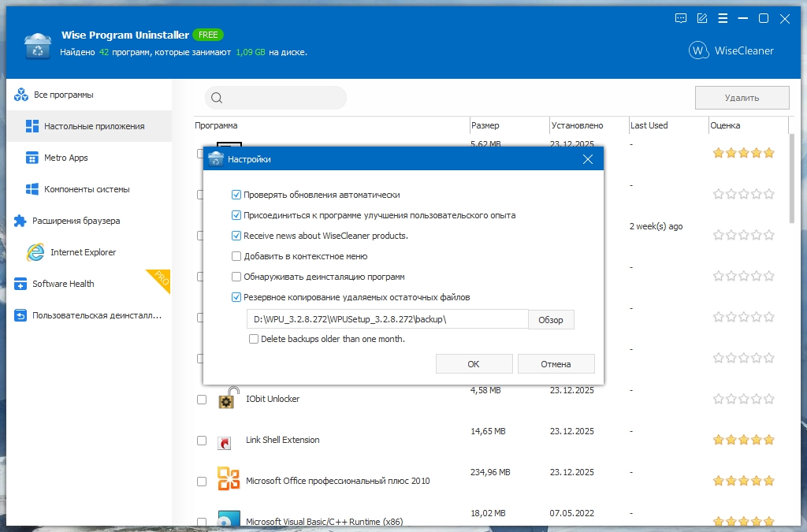Click the backup path input field

(x=388, y=319)
